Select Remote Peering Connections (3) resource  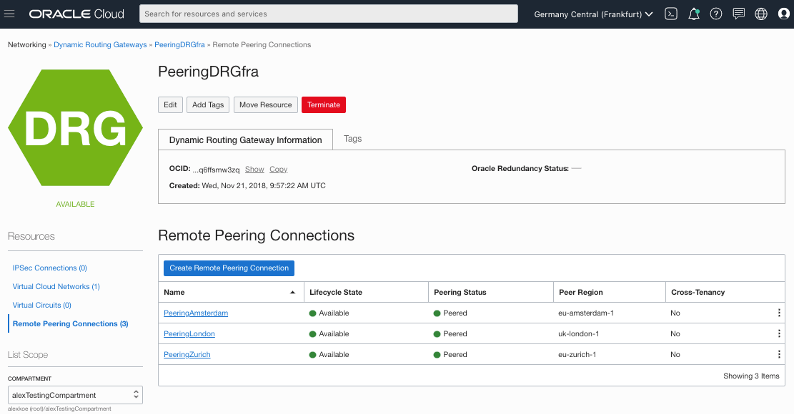tap(70, 324)
